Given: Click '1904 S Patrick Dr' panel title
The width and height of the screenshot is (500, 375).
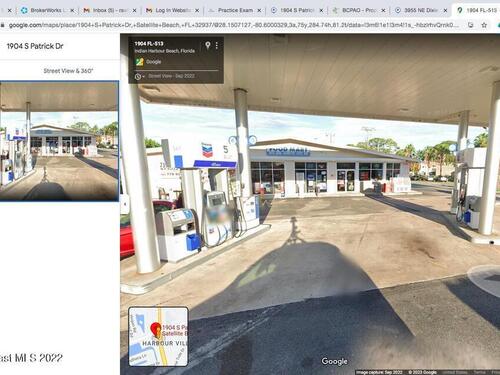Looking at the screenshot, I should pos(35,46).
